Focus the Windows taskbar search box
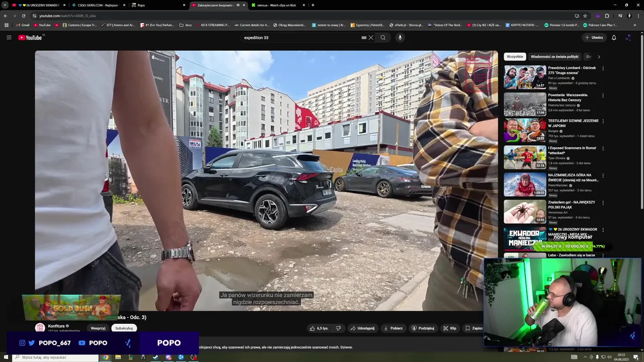 pyautogui.click(x=55, y=357)
